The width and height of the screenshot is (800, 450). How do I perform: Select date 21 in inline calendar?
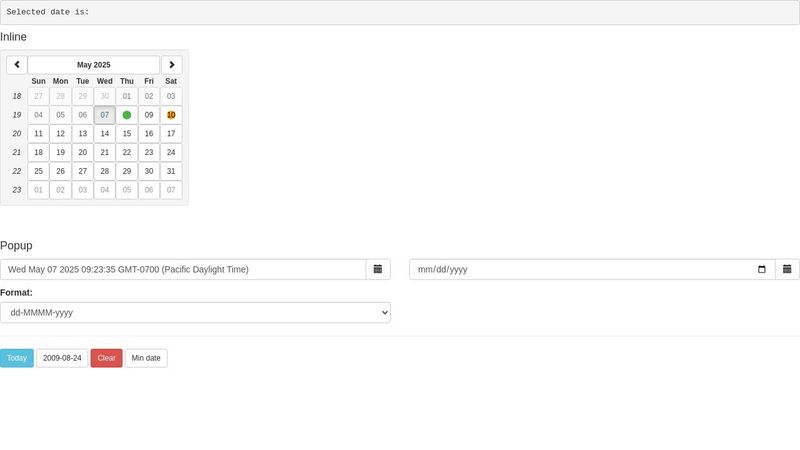pos(105,153)
